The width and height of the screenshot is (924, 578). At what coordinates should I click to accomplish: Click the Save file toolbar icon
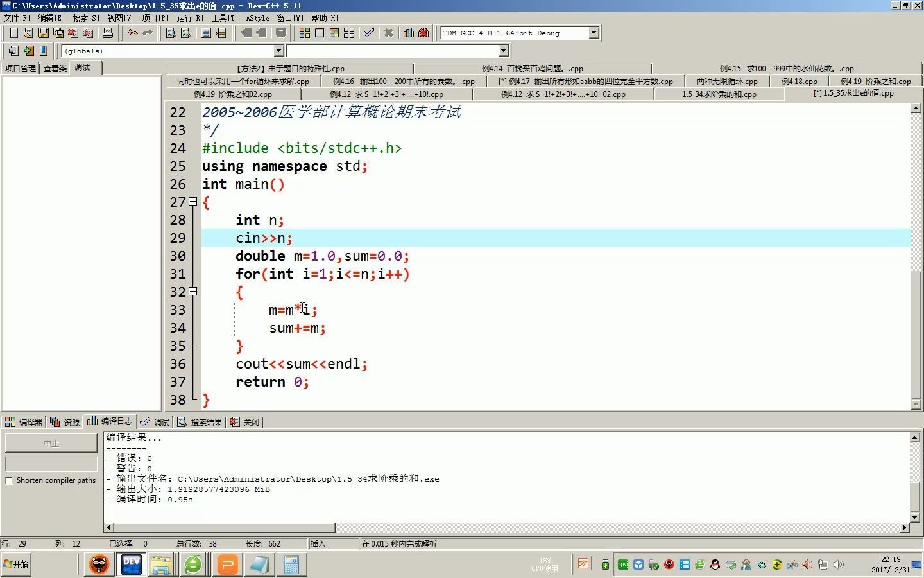(44, 33)
